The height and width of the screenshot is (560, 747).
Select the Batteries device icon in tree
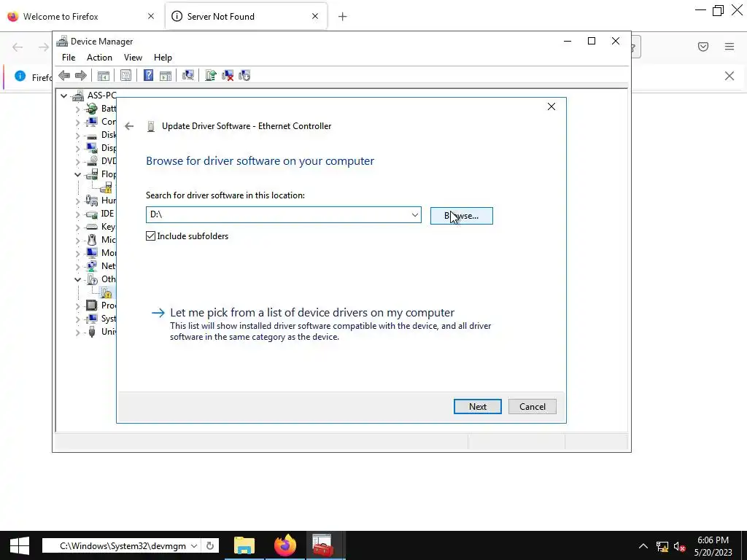click(91, 109)
